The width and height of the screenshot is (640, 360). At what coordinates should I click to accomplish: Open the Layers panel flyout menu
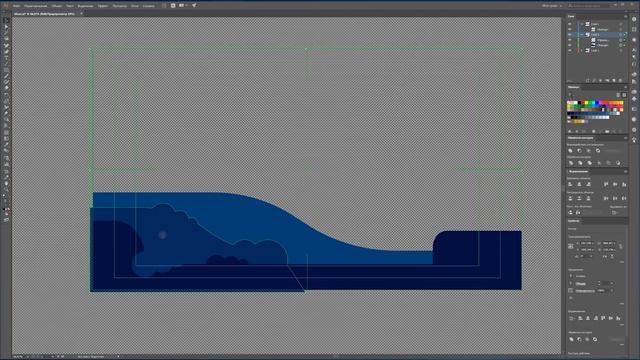point(626,16)
